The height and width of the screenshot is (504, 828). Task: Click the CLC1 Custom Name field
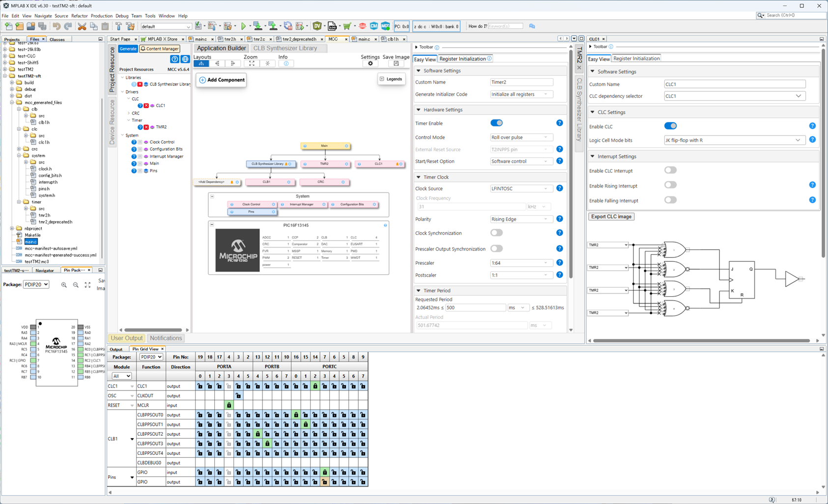[x=735, y=84]
